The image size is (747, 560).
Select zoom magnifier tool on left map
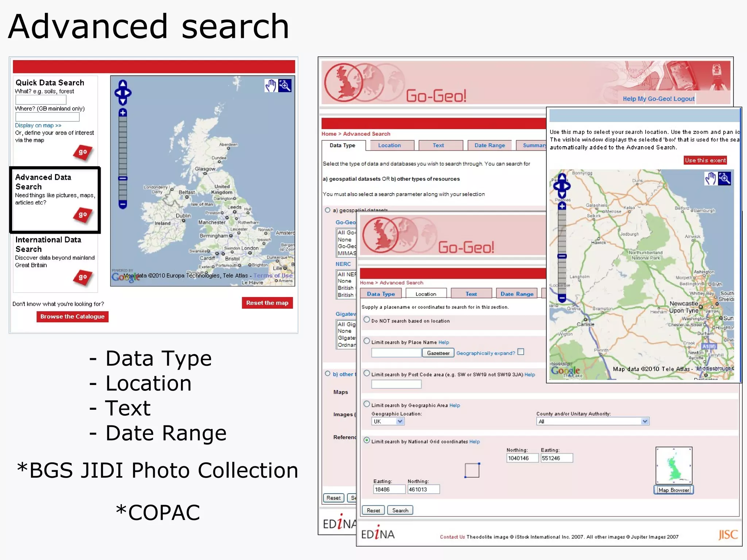(x=285, y=86)
